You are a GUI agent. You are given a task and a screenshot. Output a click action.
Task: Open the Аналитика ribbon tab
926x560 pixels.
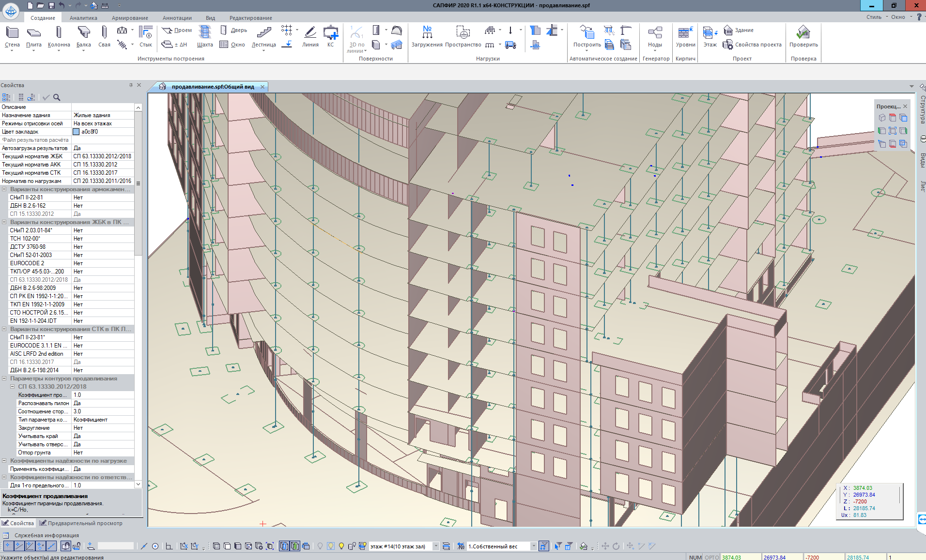[83, 18]
